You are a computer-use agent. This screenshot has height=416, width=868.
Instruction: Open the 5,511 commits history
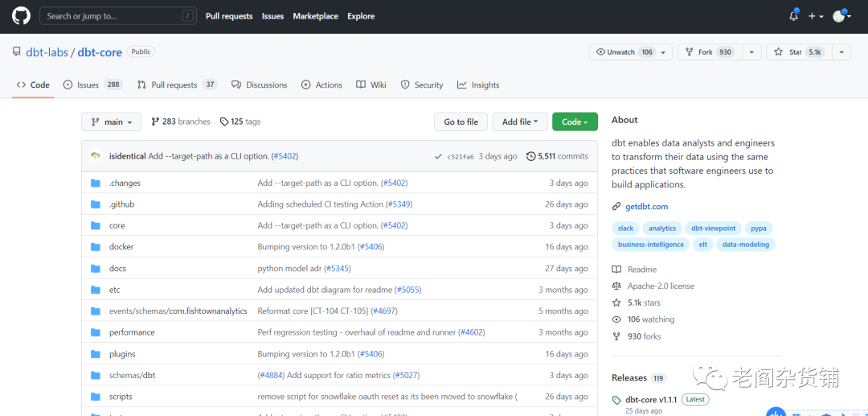coord(557,156)
